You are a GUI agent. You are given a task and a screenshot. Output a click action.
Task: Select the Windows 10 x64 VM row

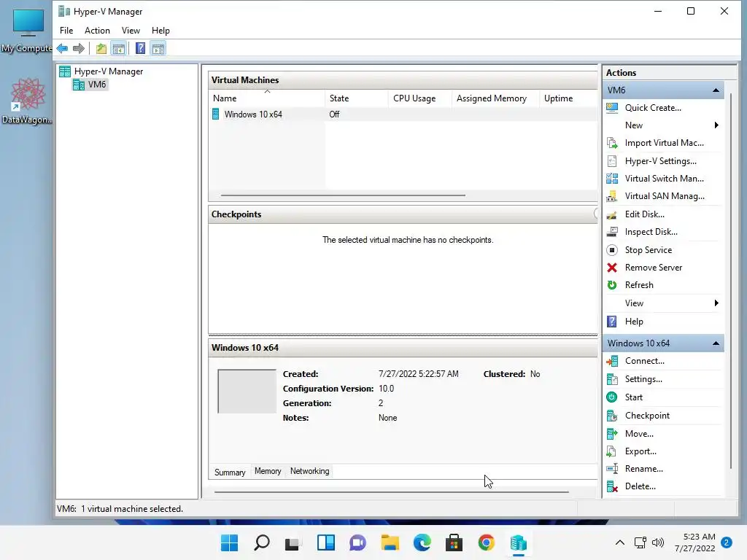403,114
